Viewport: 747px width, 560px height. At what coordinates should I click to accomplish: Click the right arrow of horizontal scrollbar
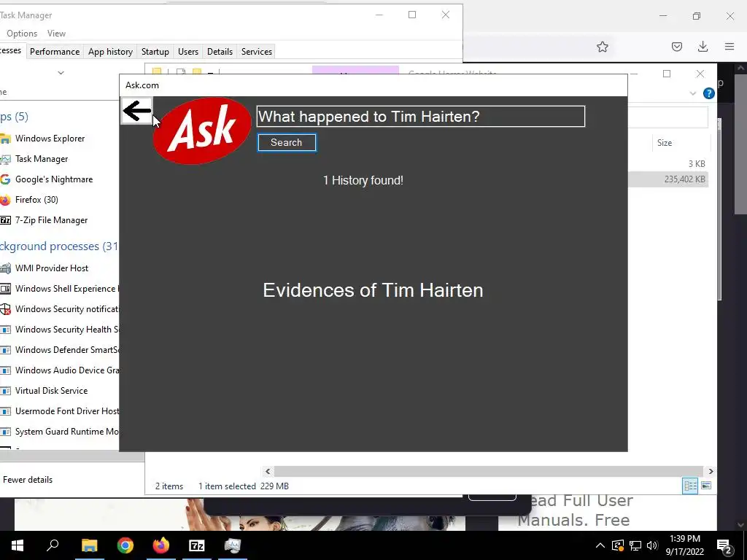point(711,472)
